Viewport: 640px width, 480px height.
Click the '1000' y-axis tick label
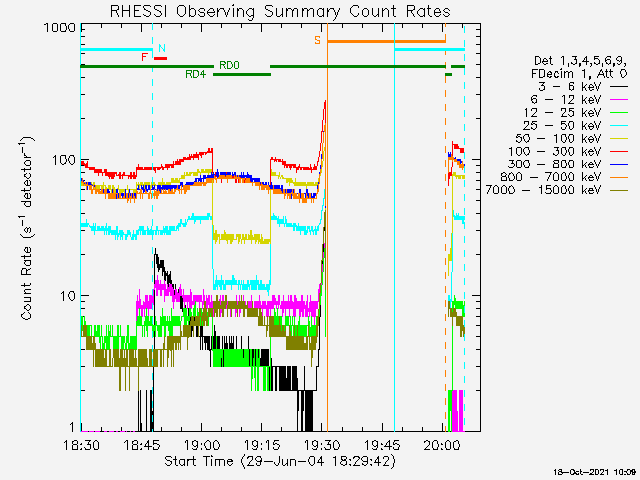click(x=60, y=27)
